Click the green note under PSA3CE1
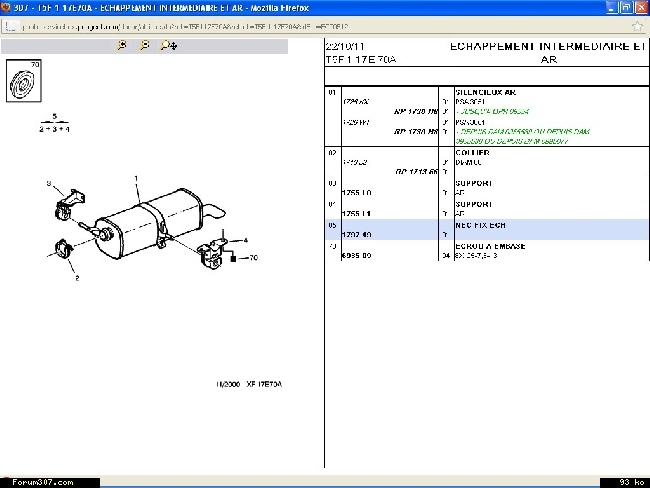Screen dimensions: 650x488 pos(492,111)
